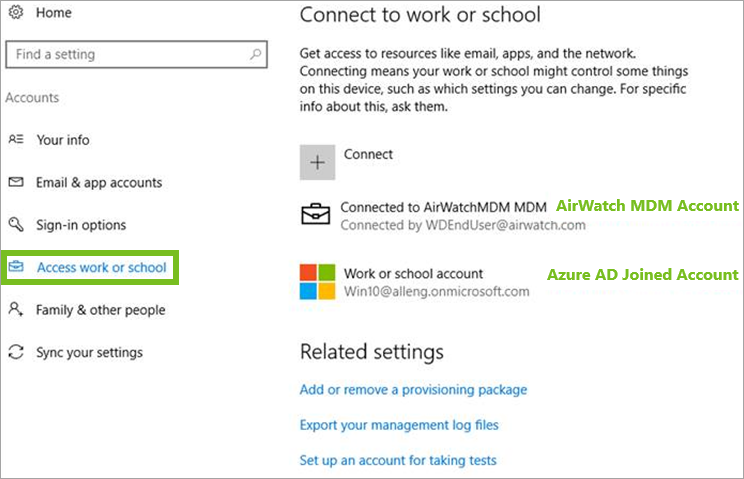Click the plus Connect button
This screenshot has height=479, width=744.
point(317,162)
